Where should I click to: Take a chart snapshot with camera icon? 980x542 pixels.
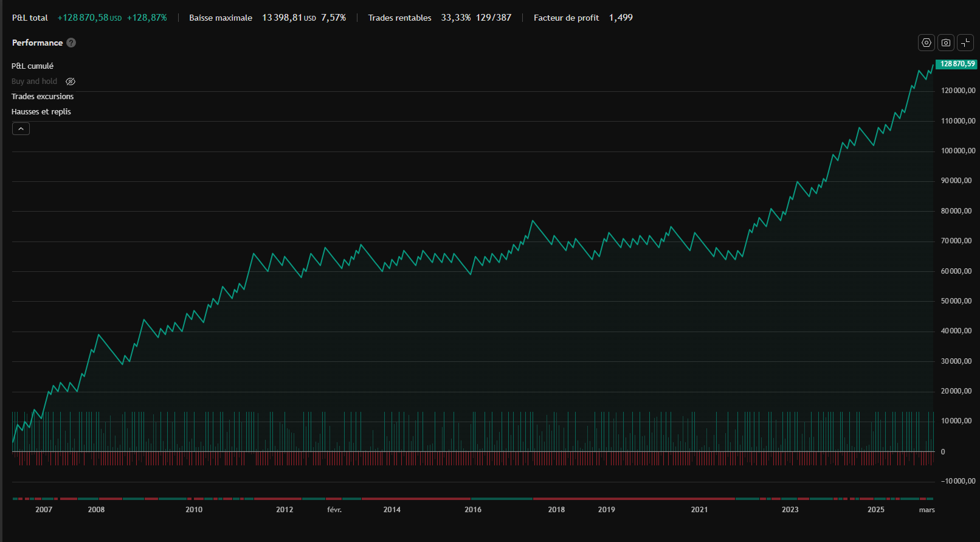coord(945,43)
